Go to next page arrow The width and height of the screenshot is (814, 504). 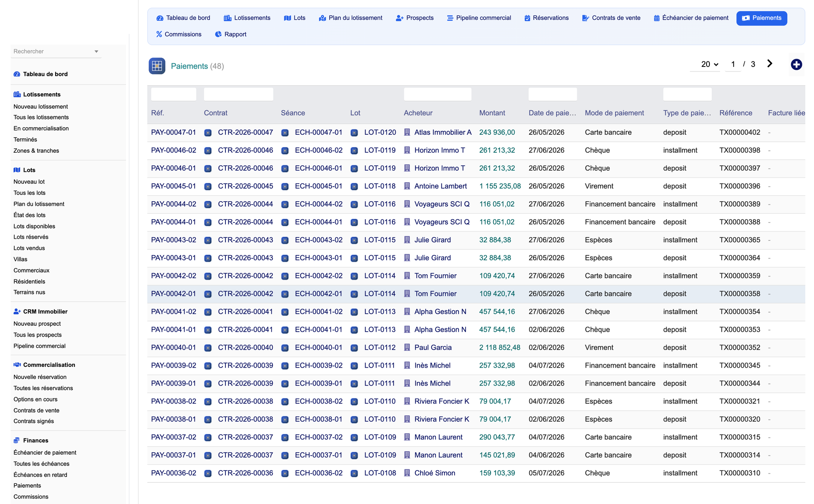(769, 64)
